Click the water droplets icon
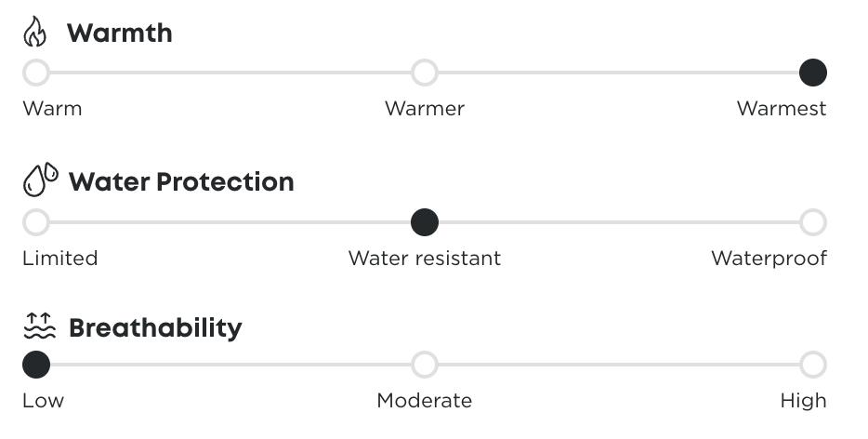Image resolution: width=868 pixels, height=439 pixels. (40, 180)
